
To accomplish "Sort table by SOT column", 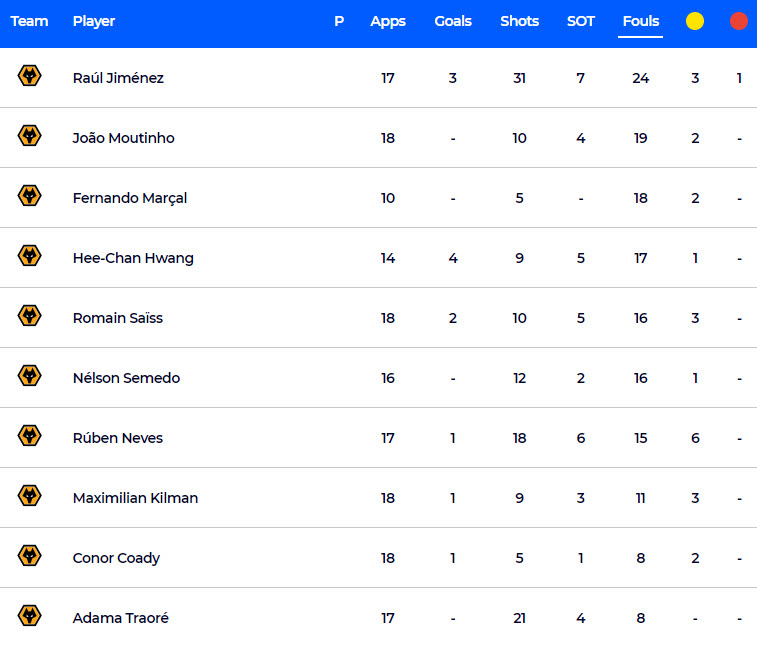I will [581, 21].
